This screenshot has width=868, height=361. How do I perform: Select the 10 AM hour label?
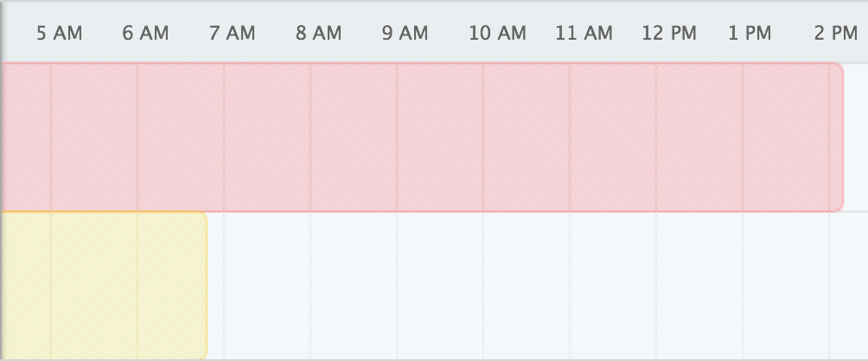pyautogui.click(x=497, y=34)
